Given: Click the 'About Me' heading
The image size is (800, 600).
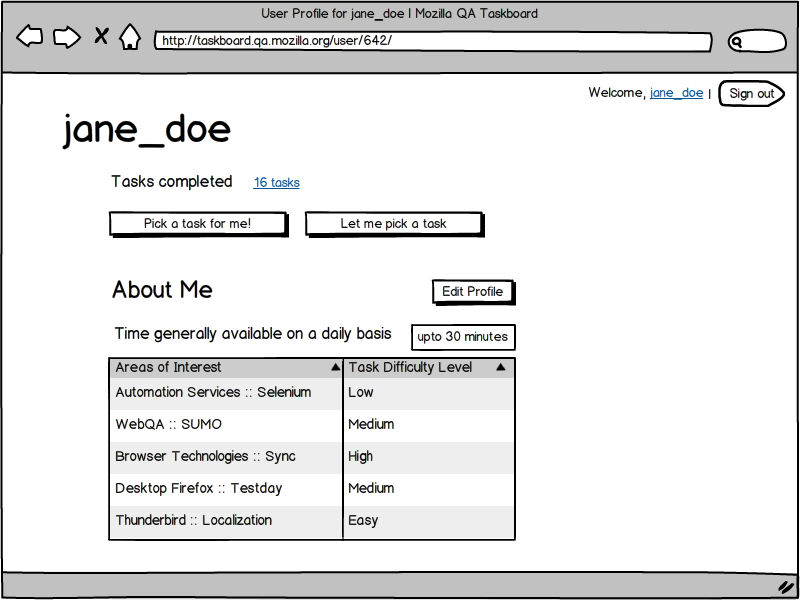Looking at the screenshot, I should point(162,290).
